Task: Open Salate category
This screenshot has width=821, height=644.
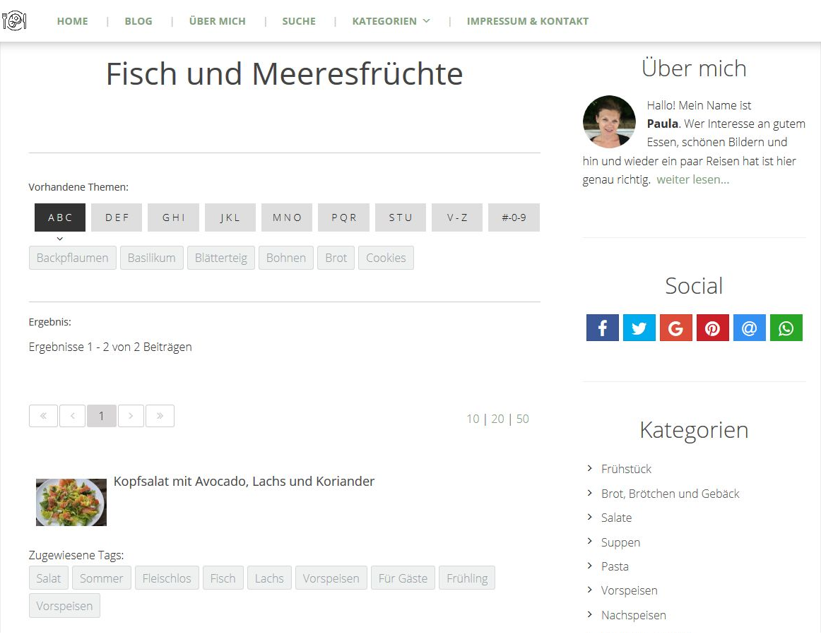Action: pos(616,518)
